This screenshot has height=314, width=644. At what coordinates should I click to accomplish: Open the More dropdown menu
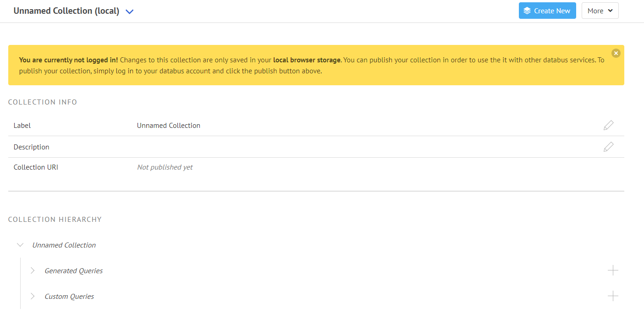(600, 11)
